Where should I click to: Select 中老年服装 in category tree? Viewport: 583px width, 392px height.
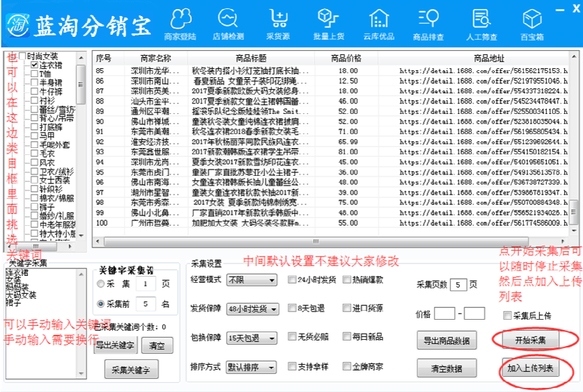[57, 224]
